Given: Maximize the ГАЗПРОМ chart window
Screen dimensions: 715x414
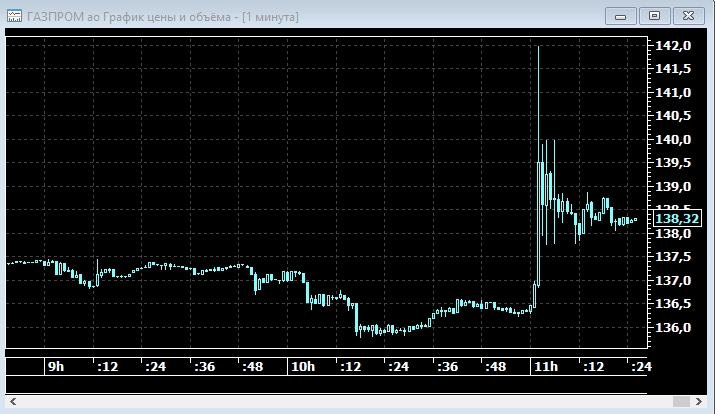Looking at the screenshot, I should click(655, 15).
